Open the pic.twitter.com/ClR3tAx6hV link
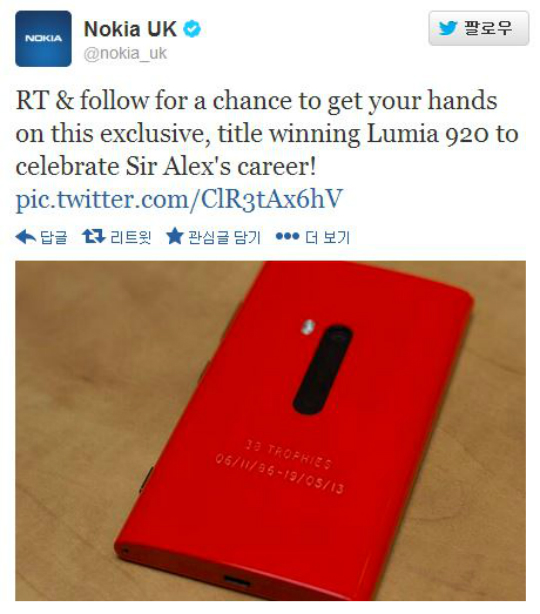 coord(179,199)
